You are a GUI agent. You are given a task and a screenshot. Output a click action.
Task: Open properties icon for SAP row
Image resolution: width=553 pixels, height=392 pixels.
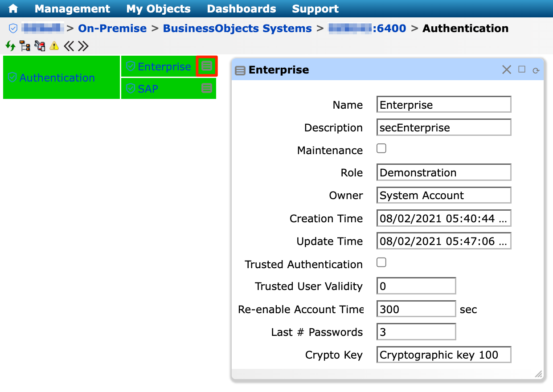[x=206, y=88]
